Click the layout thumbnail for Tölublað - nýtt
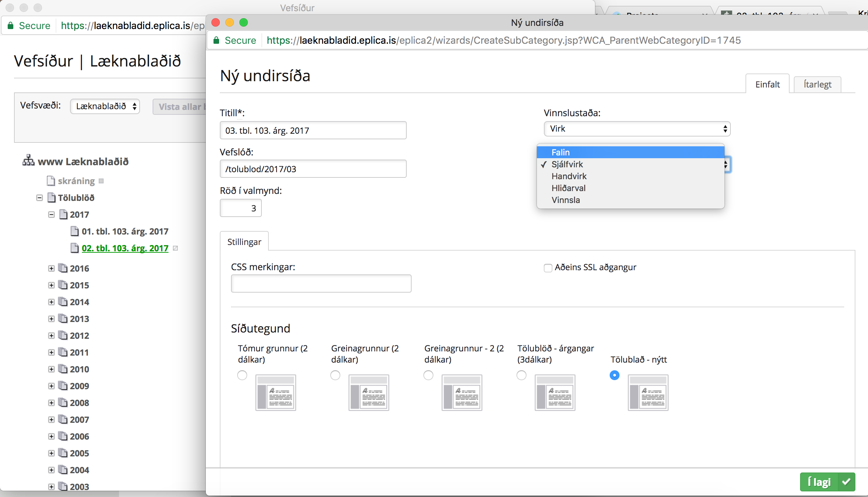This screenshot has width=868, height=497. [x=648, y=392]
